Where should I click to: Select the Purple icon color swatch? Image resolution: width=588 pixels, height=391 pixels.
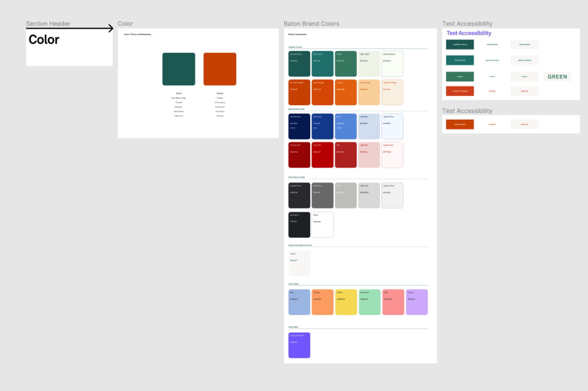(416, 302)
